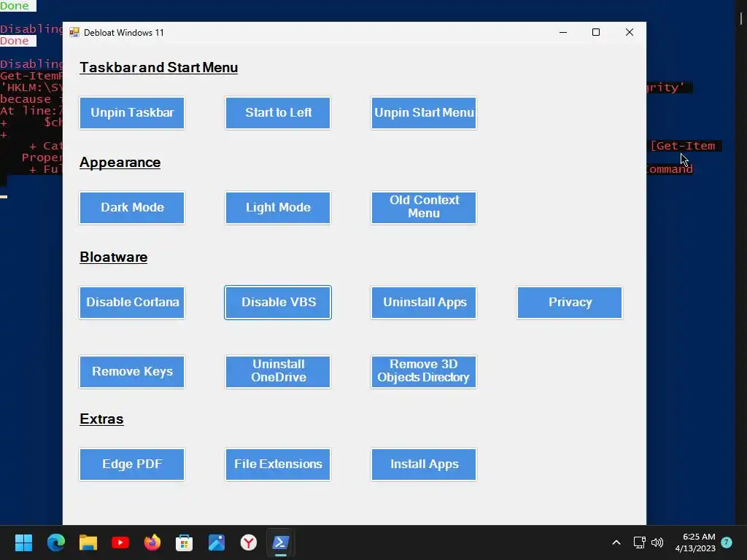The image size is (747, 560).
Task: Click Remove 3D Objects Directory button
Action: pyautogui.click(x=424, y=372)
